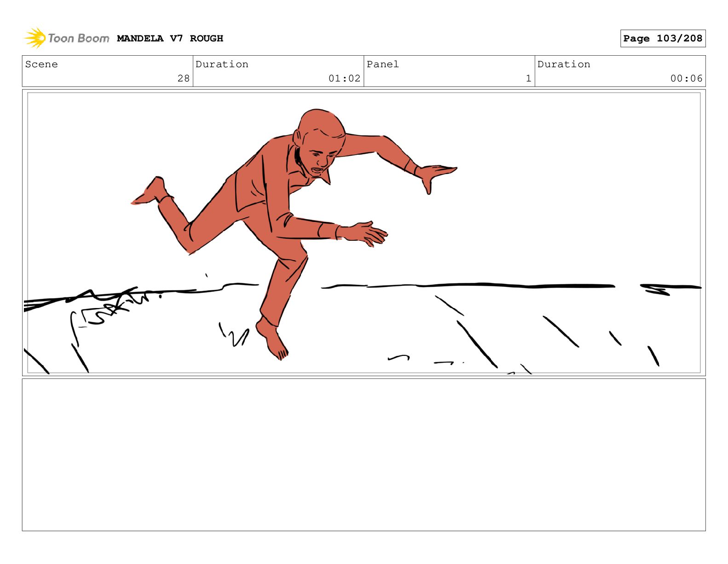The image size is (728, 564).
Task: Click the scene number '28'
Action: point(184,78)
